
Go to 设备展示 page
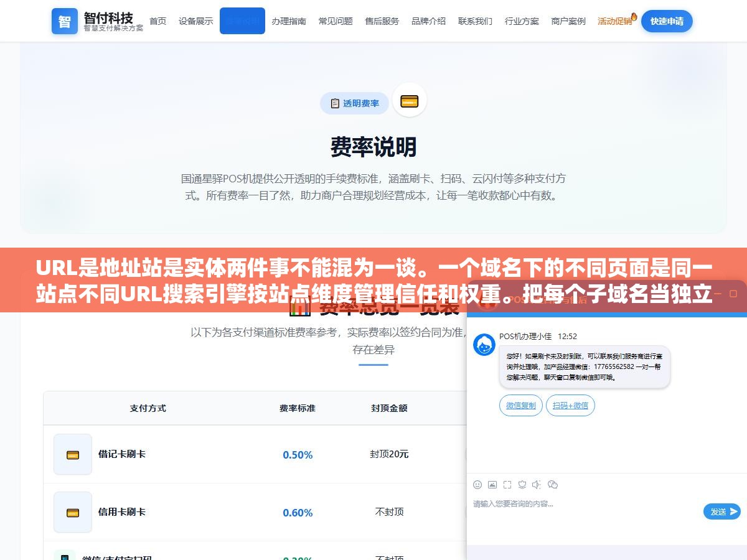(195, 21)
